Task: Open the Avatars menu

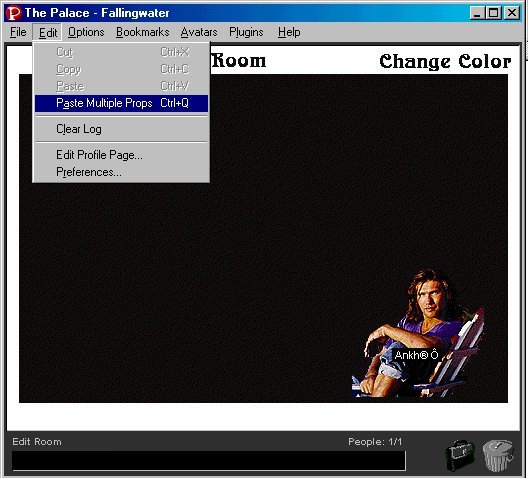Action: tap(199, 32)
